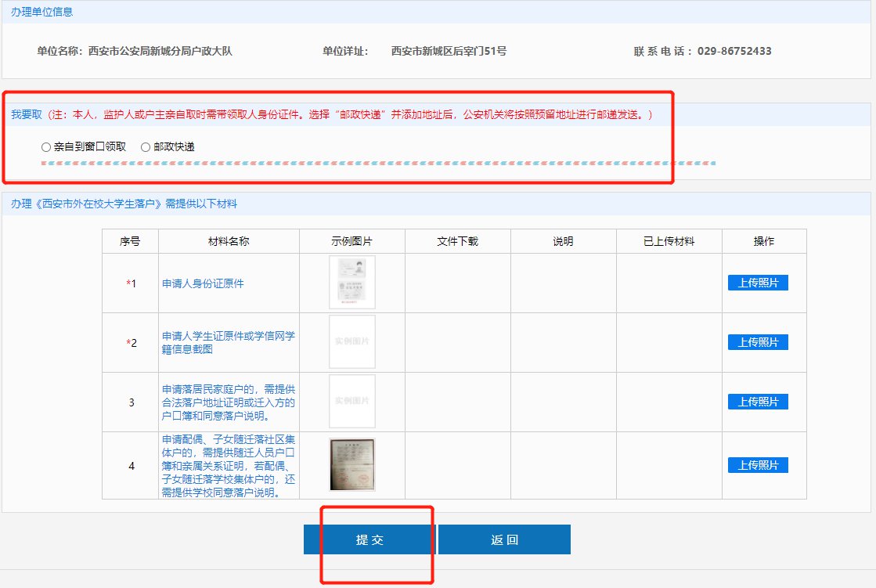Submit the form with 提交 button
The height and width of the screenshot is (588, 876).
370,540
